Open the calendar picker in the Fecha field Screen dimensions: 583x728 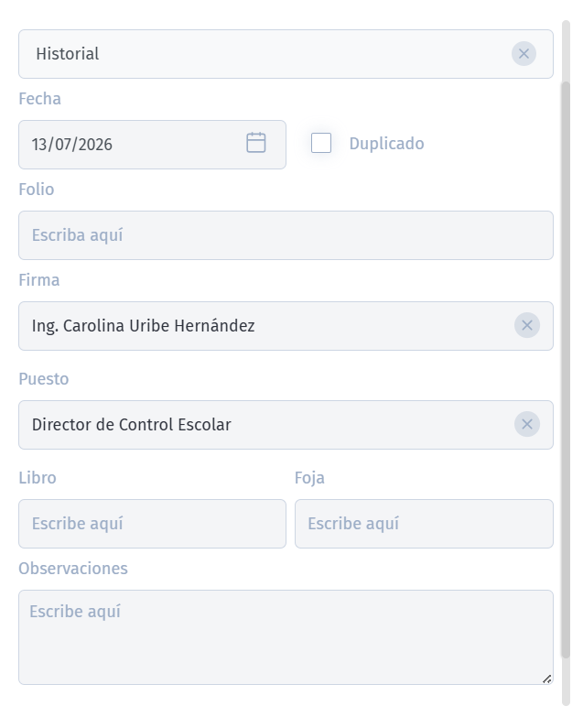[x=255, y=143]
